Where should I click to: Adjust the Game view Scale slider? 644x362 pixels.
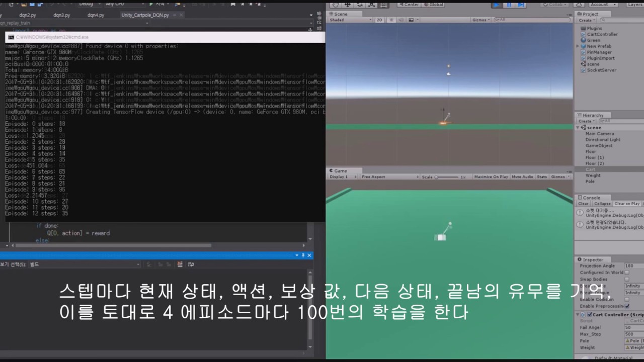(x=447, y=177)
